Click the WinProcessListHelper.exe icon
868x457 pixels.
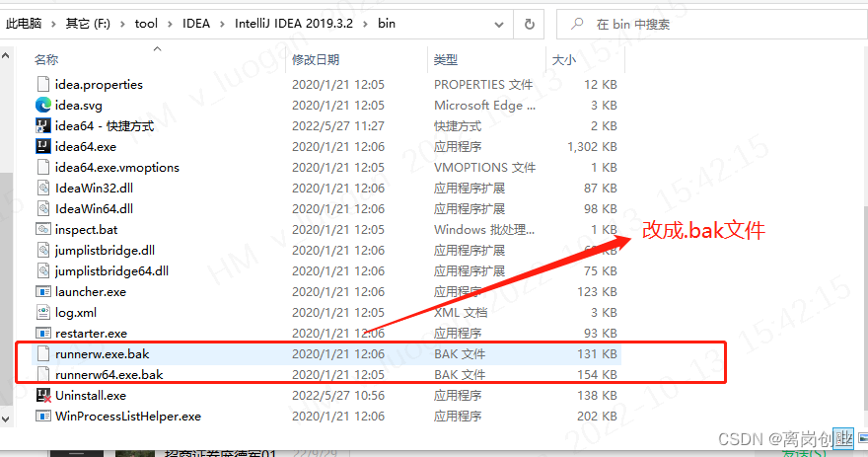tap(43, 416)
